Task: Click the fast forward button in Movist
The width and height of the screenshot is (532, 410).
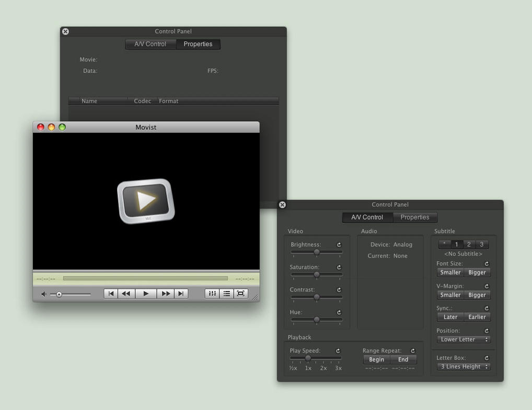Action: pos(166,294)
